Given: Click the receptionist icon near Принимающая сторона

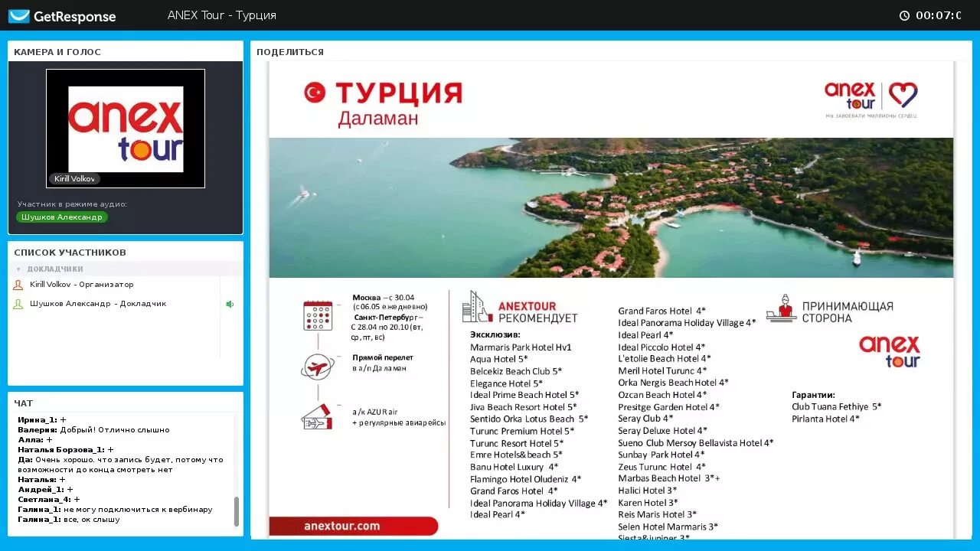Looking at the screenshot, I should (781, 308).
